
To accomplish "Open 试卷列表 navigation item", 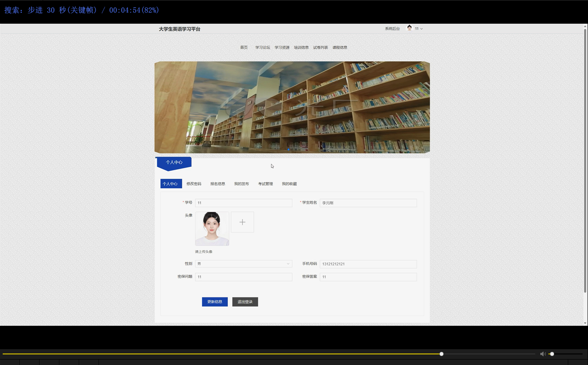I will coord(320,47).
